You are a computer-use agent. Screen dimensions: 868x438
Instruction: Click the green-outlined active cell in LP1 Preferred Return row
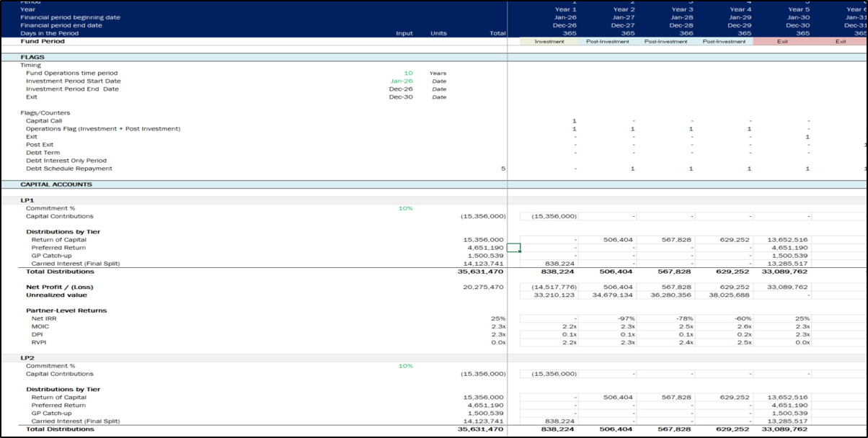513,248
